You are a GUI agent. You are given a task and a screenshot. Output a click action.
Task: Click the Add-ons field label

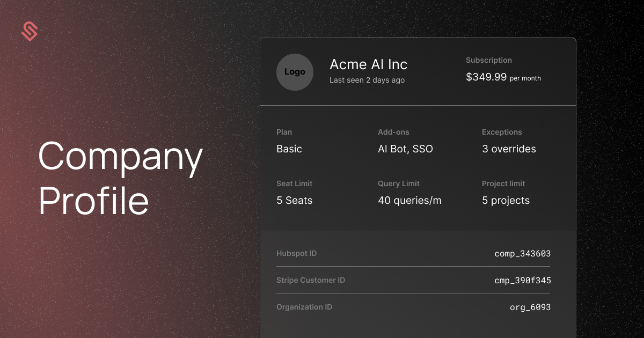(x=393, y=132)
